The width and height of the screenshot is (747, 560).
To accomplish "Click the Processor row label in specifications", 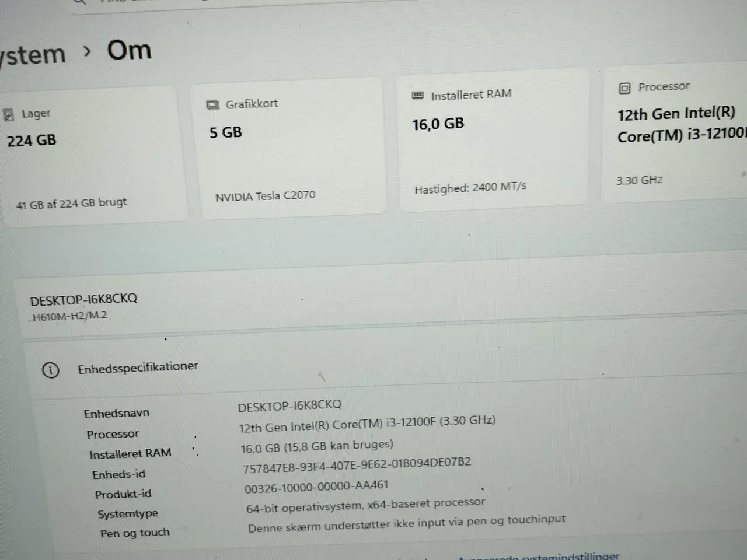I will pos(113,434).
